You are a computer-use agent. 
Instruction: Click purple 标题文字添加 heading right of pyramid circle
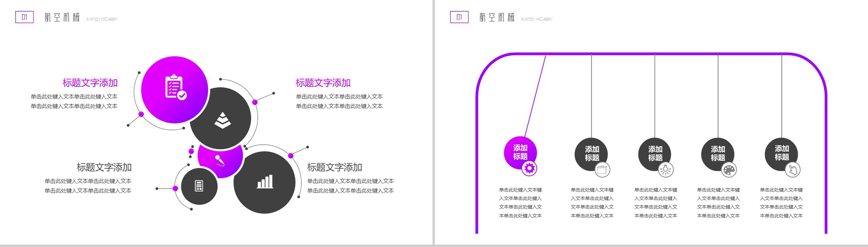tap(323, 83)
